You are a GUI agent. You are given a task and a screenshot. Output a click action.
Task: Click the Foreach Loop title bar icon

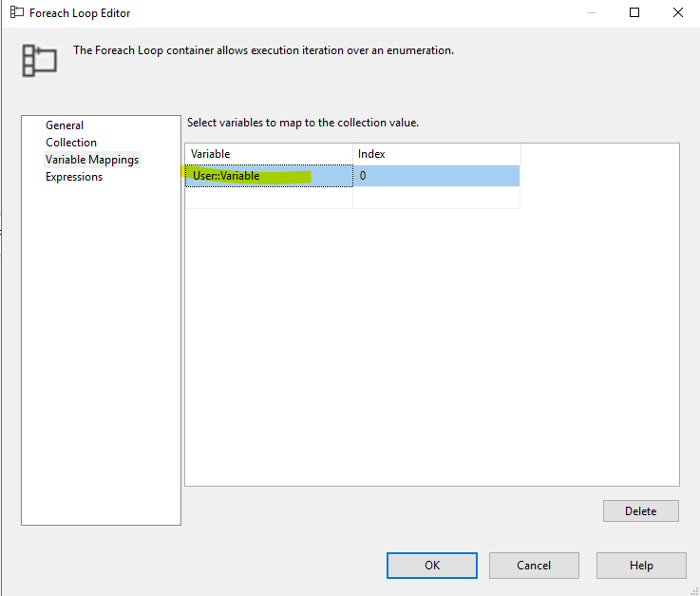17,12
